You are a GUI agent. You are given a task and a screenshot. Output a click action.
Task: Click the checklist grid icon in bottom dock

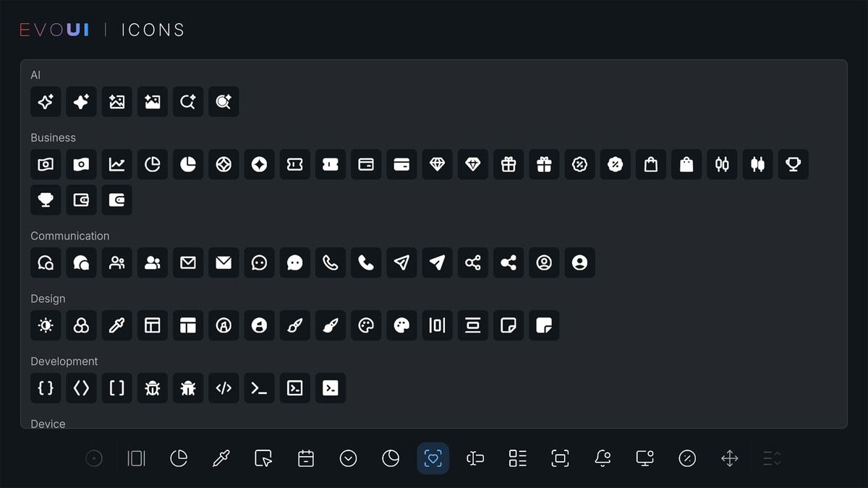coord(518,458)
